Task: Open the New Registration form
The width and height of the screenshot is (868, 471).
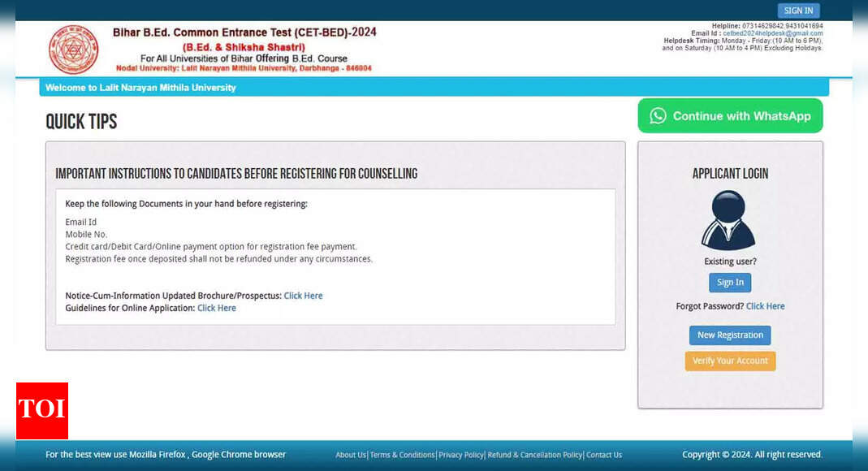Action: click(729, 335)
